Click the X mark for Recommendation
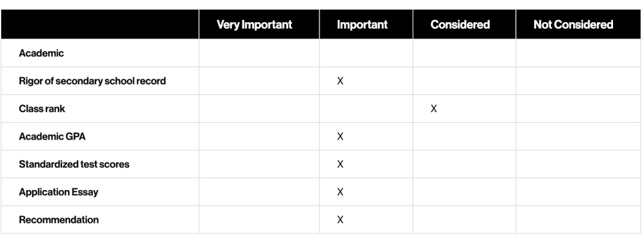The width and height of the screenshot is (644, 236). (340, 220)
